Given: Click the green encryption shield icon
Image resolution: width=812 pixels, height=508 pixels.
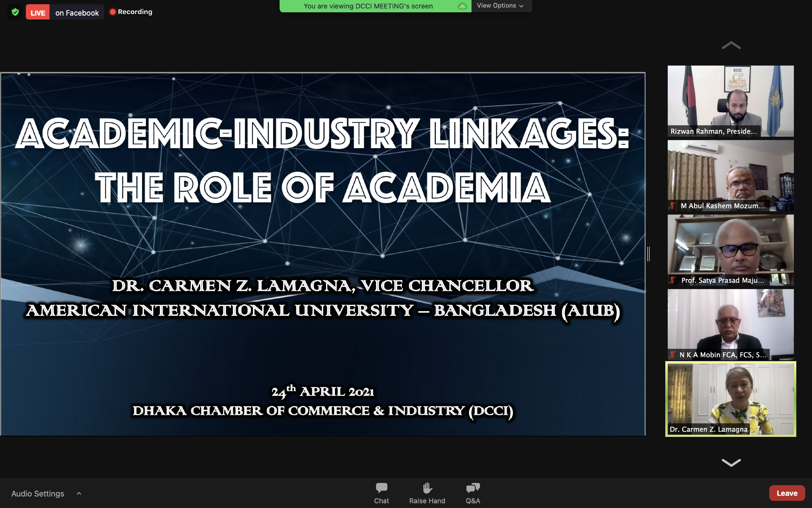Looking at the screenshot, I should [15, 12].
